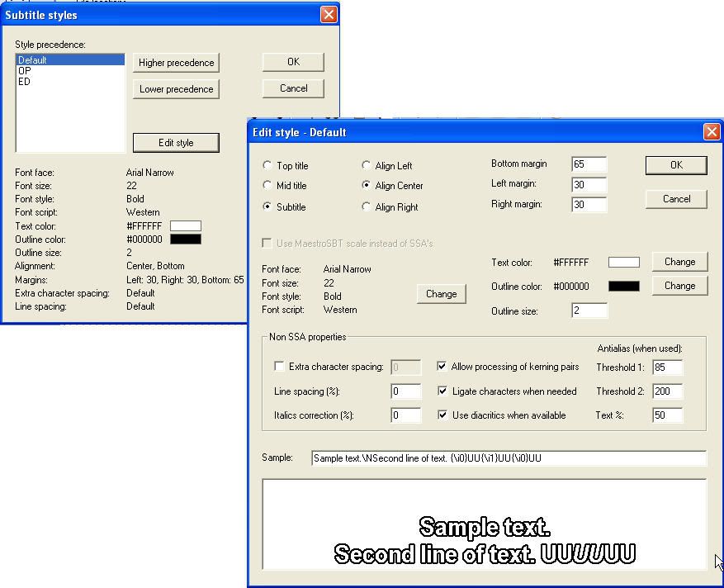
Task: Select ED in style precedence list
Action: [x=70, y=81]
